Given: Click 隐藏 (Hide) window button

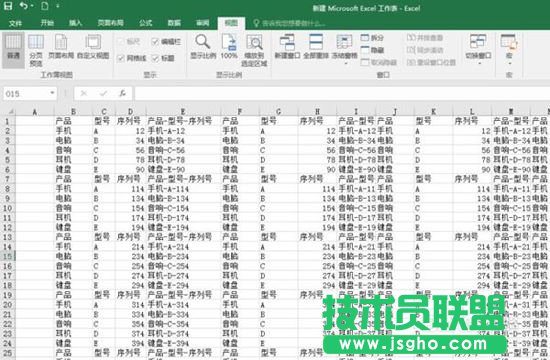Looking at the screenshot, I should point(372,50).
